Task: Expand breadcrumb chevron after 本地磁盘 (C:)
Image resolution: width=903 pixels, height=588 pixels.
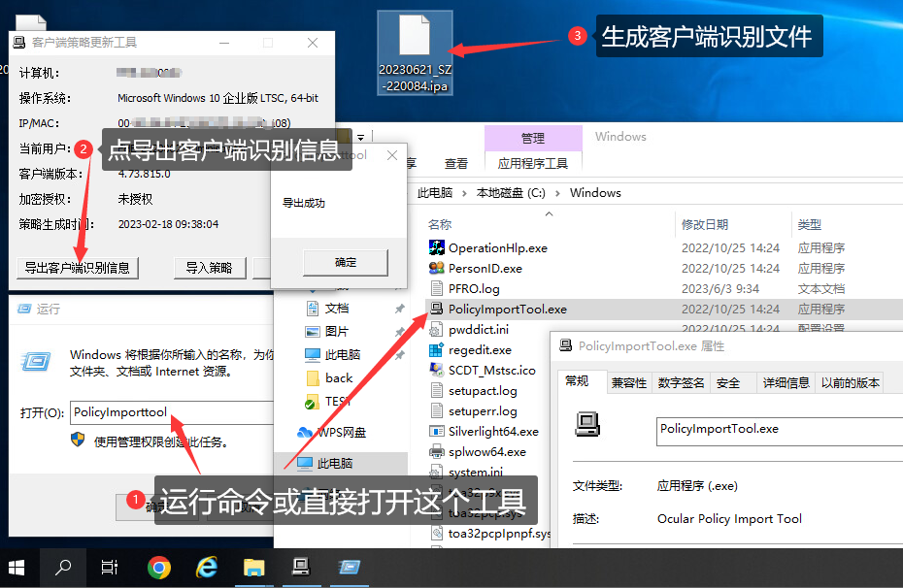Action: (x=557, y=193)
